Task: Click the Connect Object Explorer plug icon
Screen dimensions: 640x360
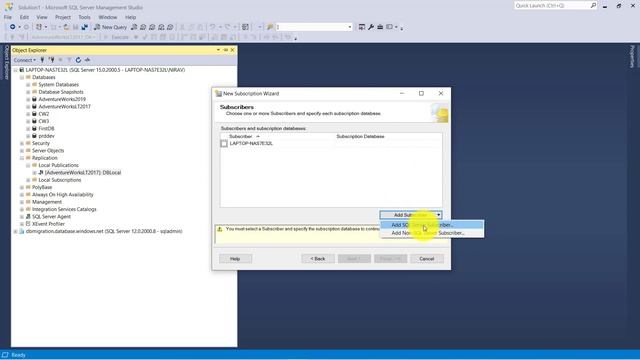Action: [x=42, y=60]
